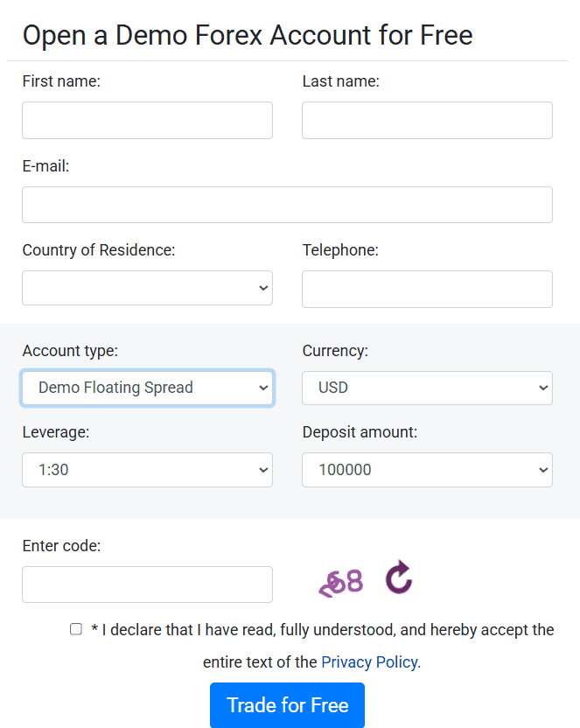This screenshot has width=580, height=728.
Task: Click the E-mail input field
Action: [287, 204]
